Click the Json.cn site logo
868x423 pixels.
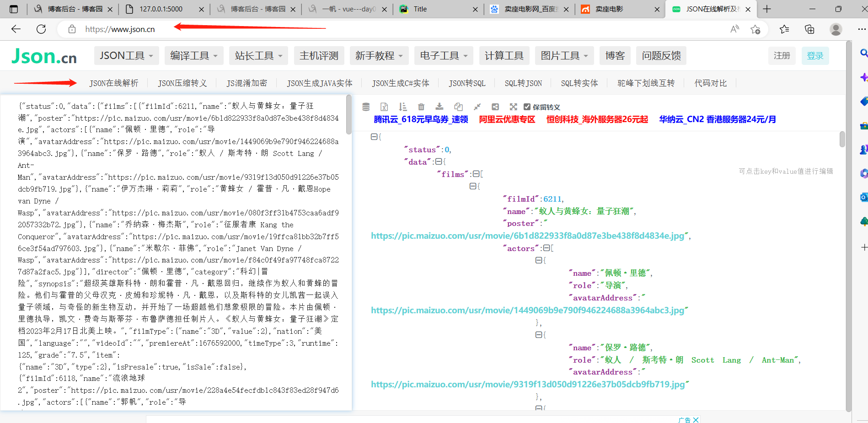(44, 56)
